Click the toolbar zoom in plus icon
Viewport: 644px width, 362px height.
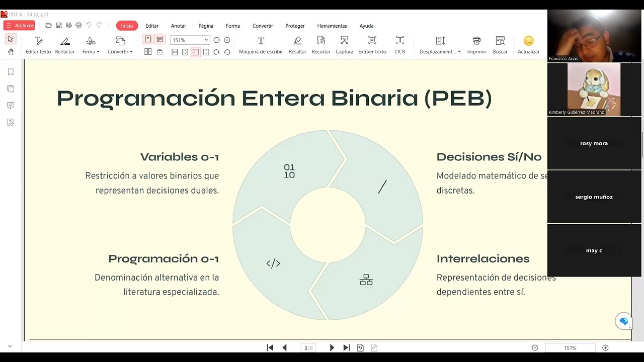pos(227,40)
